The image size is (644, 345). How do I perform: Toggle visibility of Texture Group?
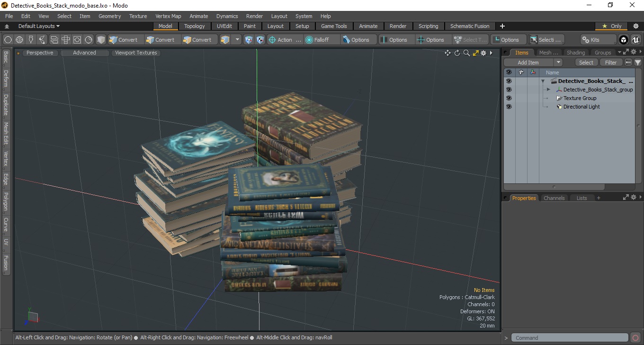(x=509, y=98)
